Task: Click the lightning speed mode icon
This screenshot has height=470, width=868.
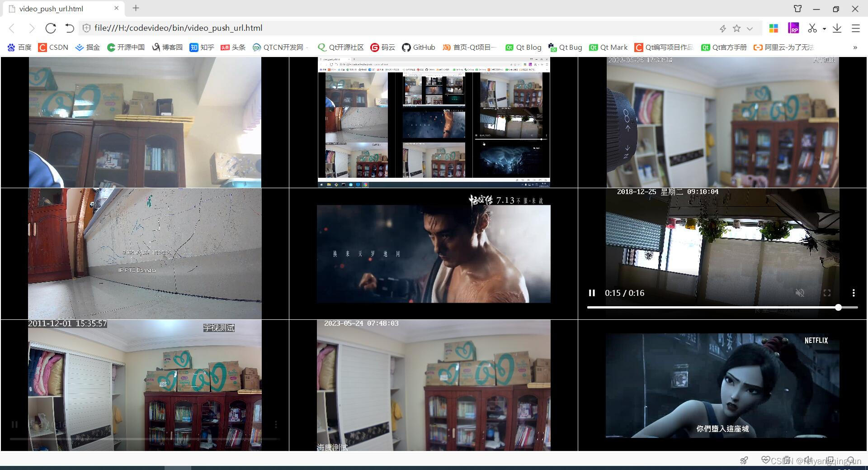Action: [723, 28]
